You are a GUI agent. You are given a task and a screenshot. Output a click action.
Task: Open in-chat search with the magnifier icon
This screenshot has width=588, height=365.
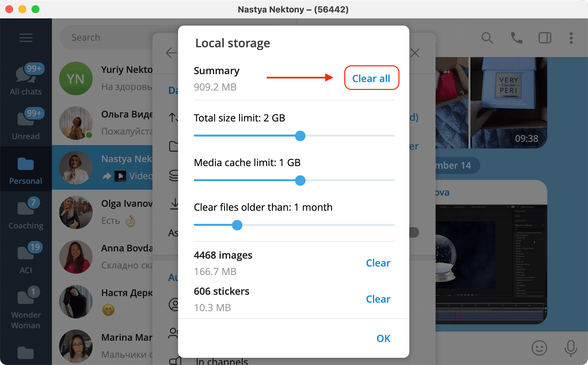[487, 38]
